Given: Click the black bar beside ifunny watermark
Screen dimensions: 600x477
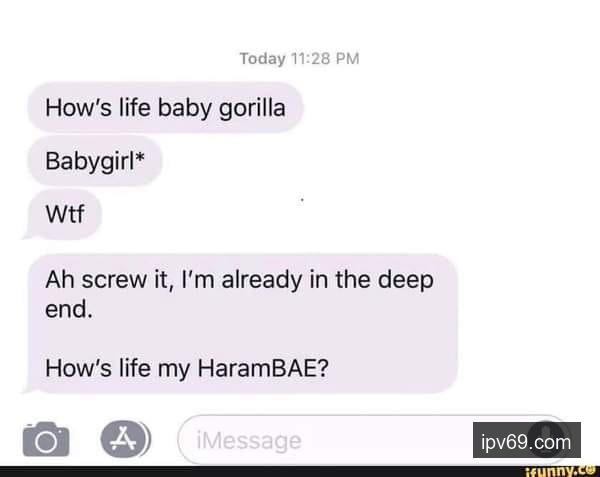Looking at the screenshot, I should click(x=261, y=471).
